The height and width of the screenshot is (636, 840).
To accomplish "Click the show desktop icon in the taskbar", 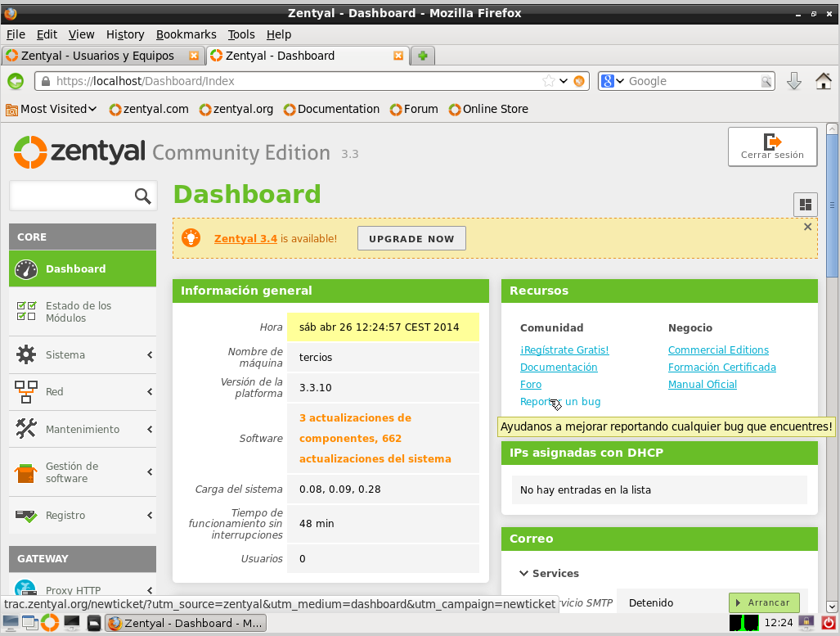I will [10, 623].
